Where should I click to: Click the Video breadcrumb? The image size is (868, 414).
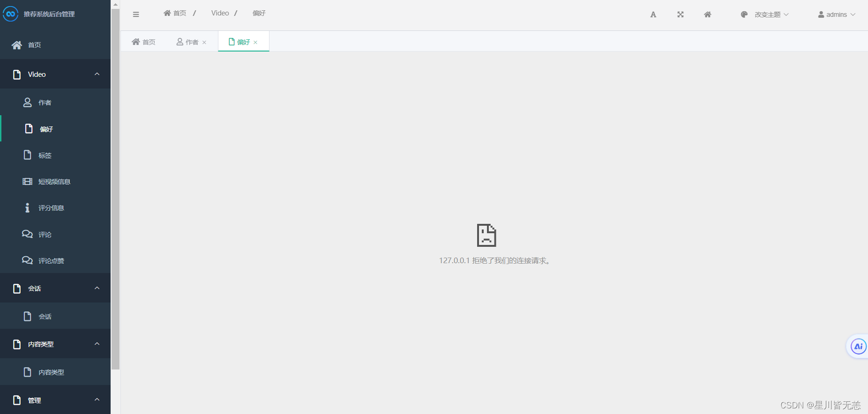click(x=220, y=13)
